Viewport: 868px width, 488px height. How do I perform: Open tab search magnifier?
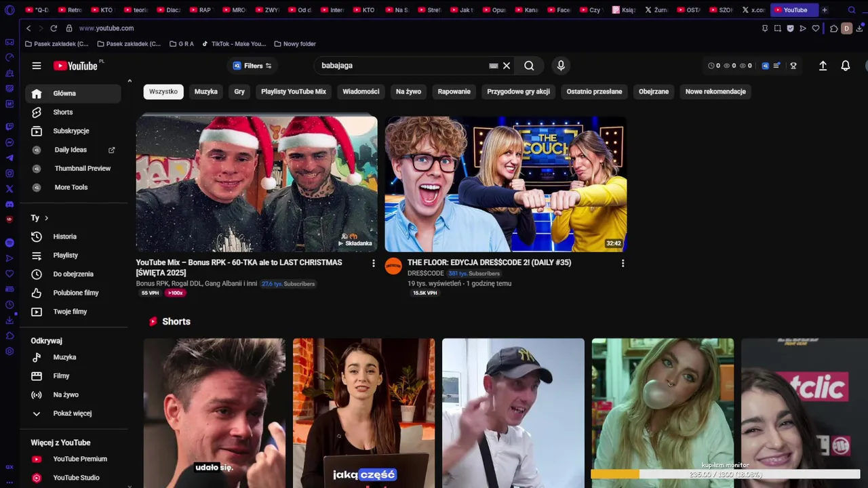852,10
